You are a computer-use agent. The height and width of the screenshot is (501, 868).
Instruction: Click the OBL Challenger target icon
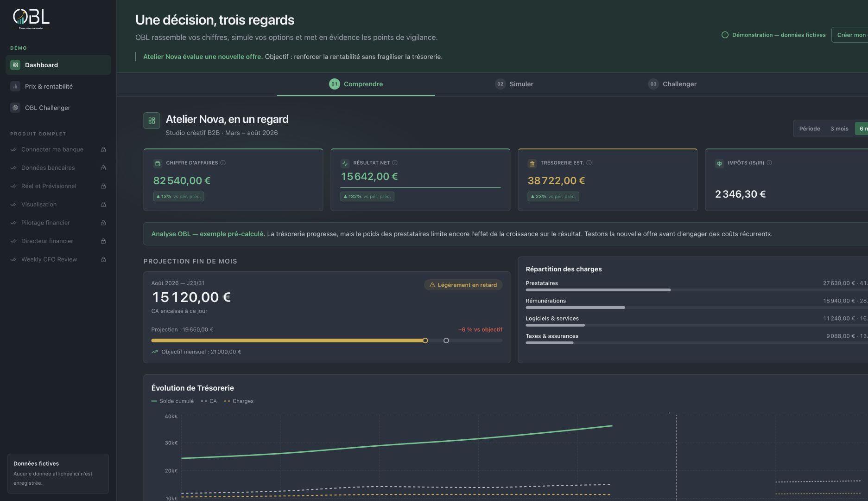pyautogui.click(x=15, y=108)
